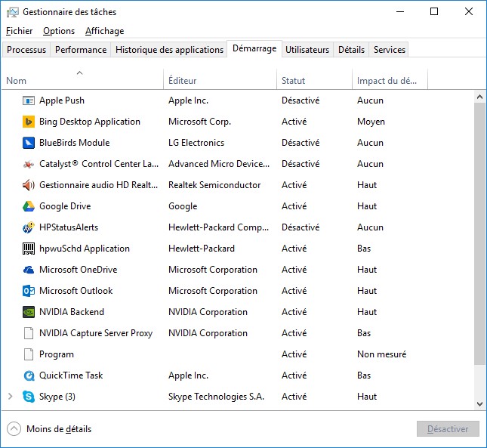Select the Bing Desktop Application icon
This screenshot has height=448, width=487.
29,122
